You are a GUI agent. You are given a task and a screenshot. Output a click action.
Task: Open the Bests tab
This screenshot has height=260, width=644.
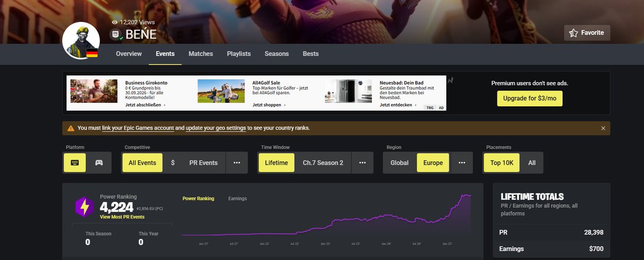point(311,54)
